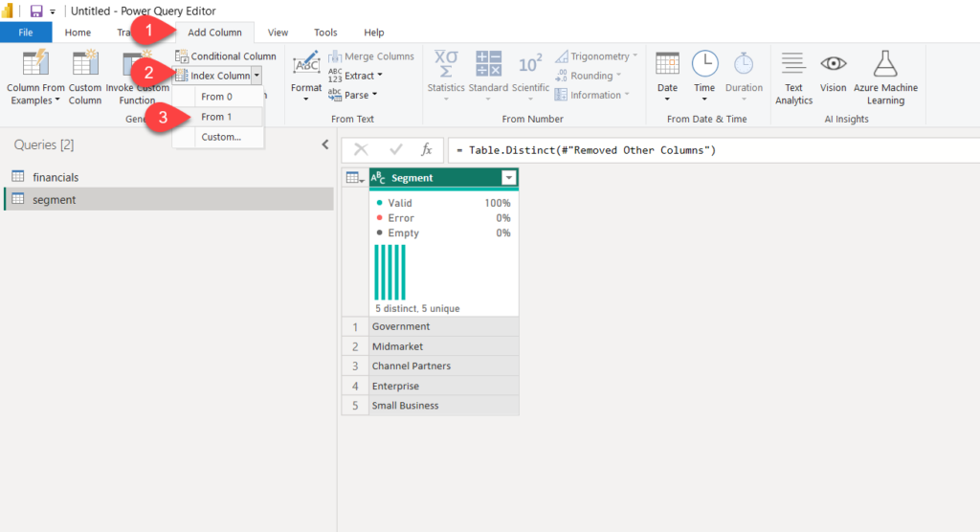Cancel formula edit with X button

361,150
